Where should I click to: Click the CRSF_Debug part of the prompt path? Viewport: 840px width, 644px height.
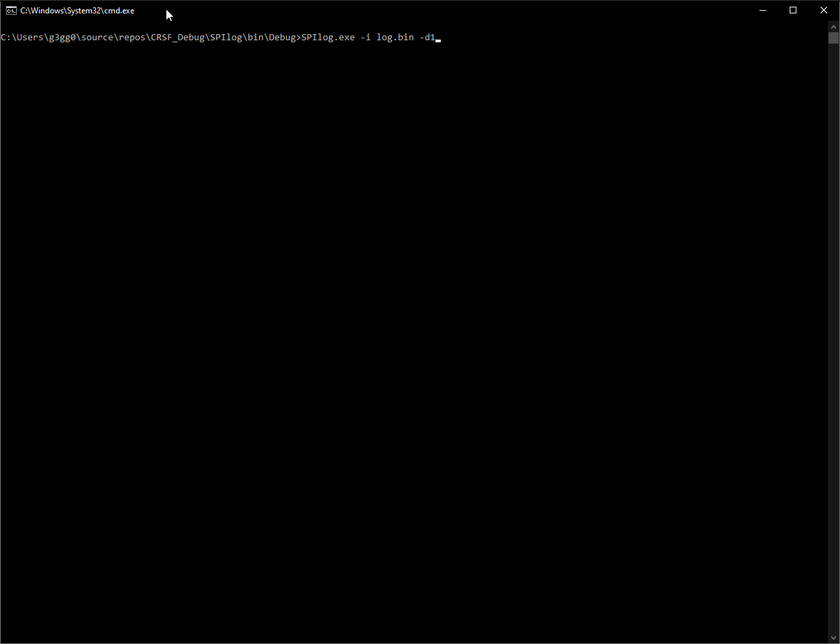tap(178, 38)
